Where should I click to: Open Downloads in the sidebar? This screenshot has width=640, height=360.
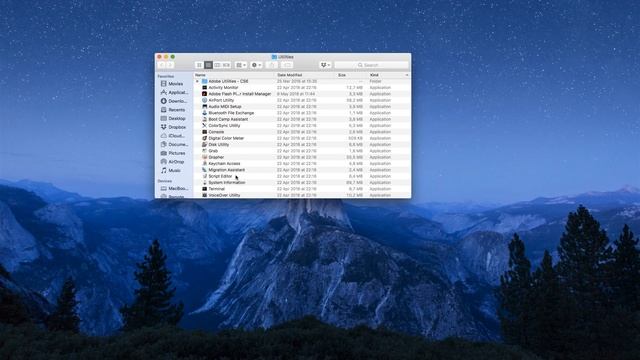tap(174, 101)
